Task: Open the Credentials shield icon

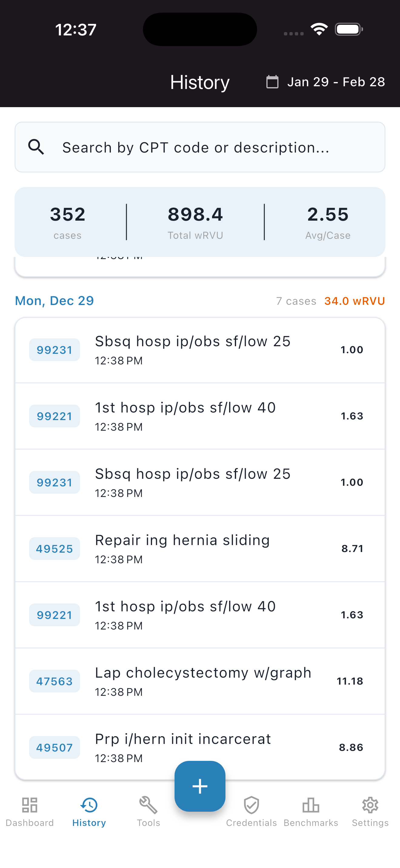Action: 251,805
